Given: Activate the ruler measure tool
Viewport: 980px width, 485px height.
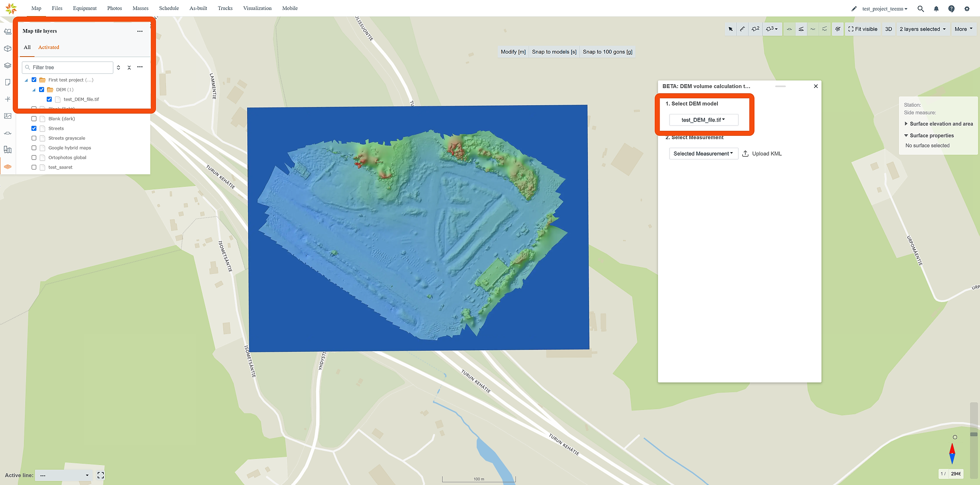Looking at the screenshot, I should 742,29.
